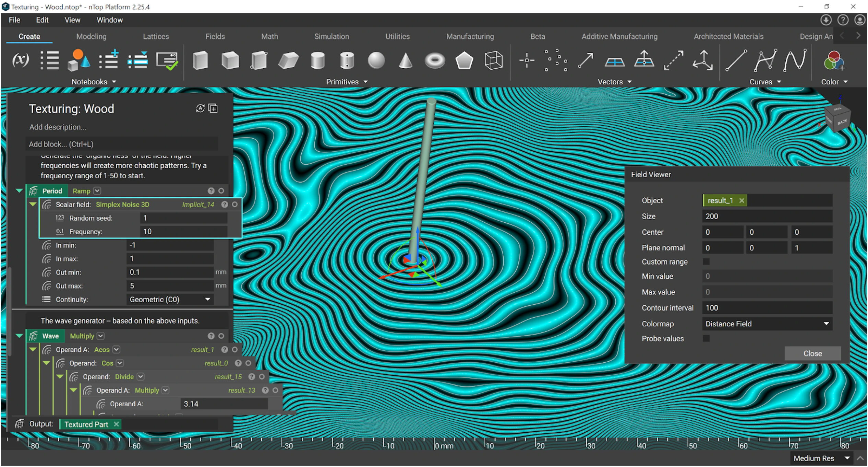Click the Contour interval input field
The width and height of the screenshot is (868, 467).
pos(767,308)
